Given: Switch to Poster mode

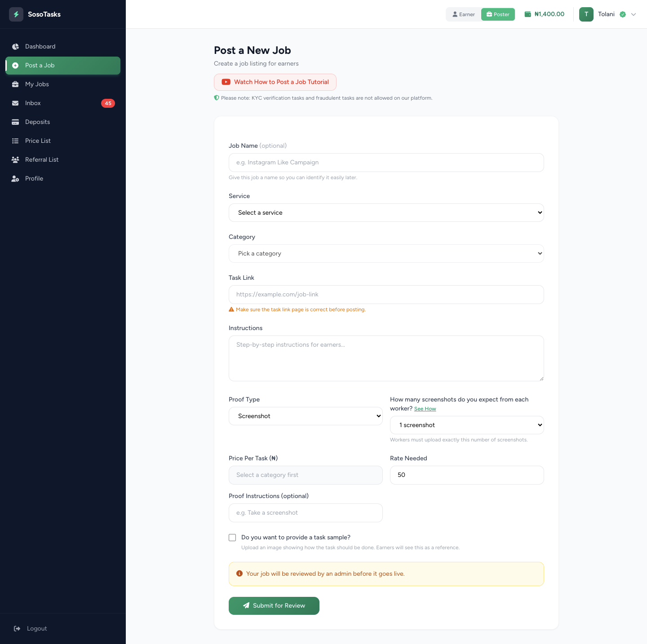Looking at the screenshot, I should (x=498, y=14).
